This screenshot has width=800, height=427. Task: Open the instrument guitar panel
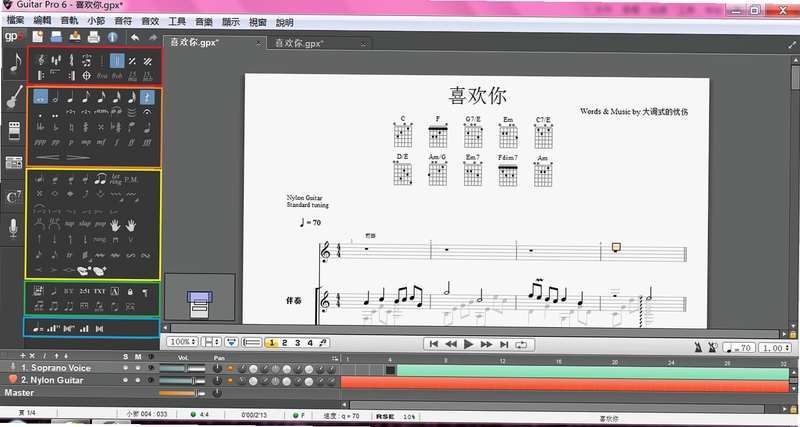pos(14,96)
